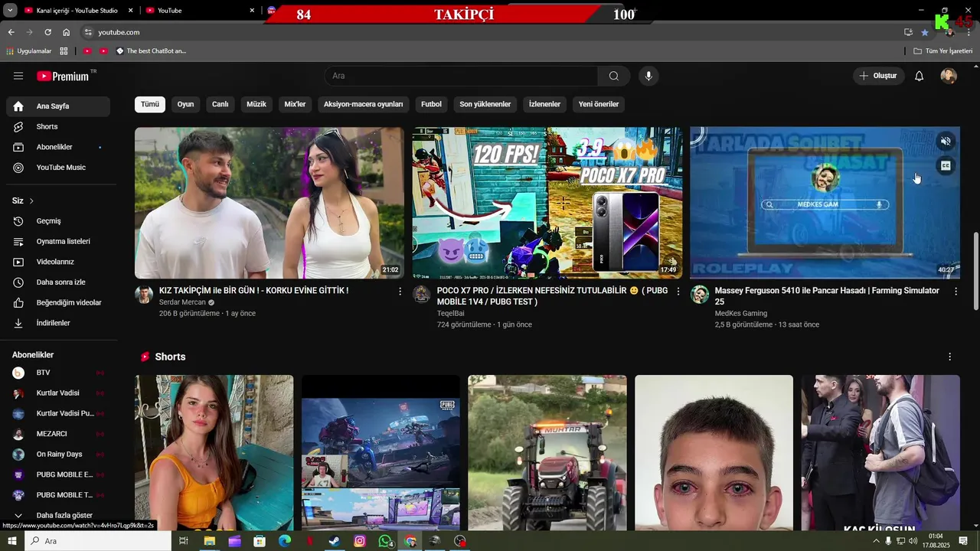Open Serdar Mercan channel link
The image size is (980, 551).
coord(182,302)
